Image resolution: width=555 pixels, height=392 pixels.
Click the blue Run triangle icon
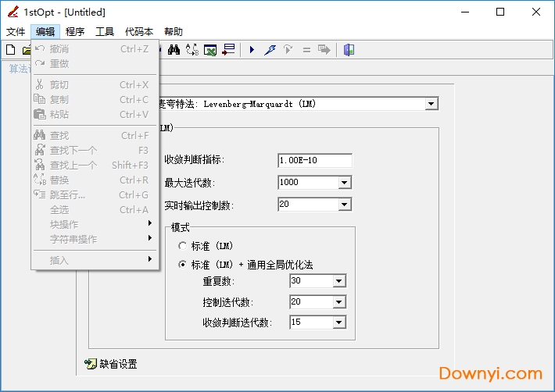(x=252, y=50)
